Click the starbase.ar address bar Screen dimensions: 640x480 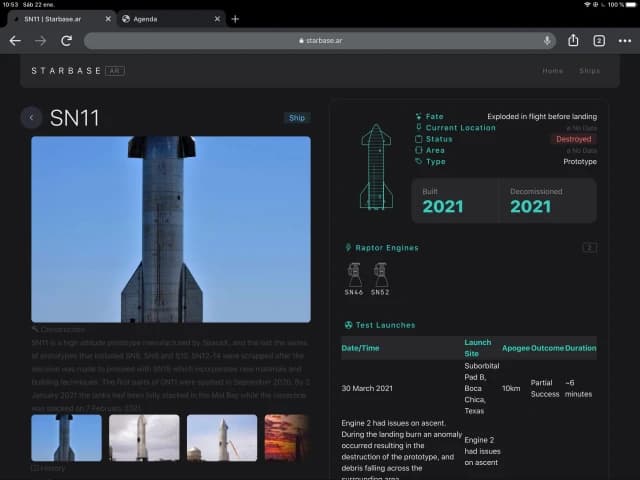click(320, 41)
